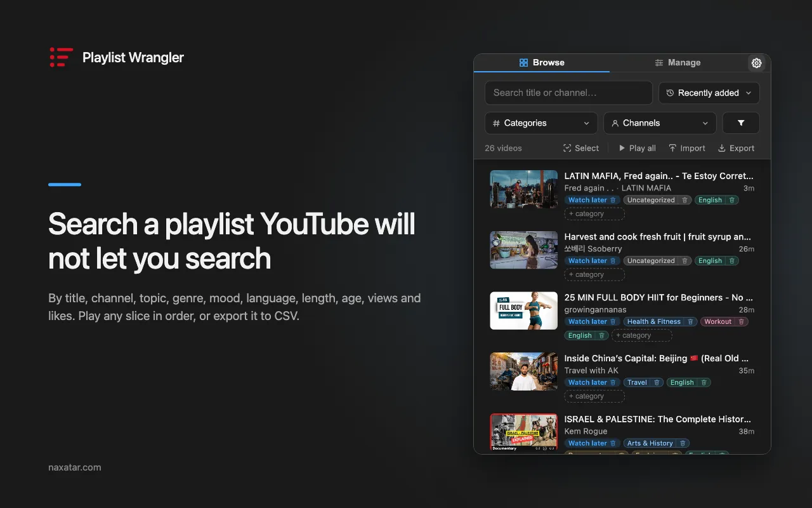The image size is (812, 508).
Task: Click the title 'ISRAEL & PALESTINE: The Complete Histor...'
Action: (657, 419)
